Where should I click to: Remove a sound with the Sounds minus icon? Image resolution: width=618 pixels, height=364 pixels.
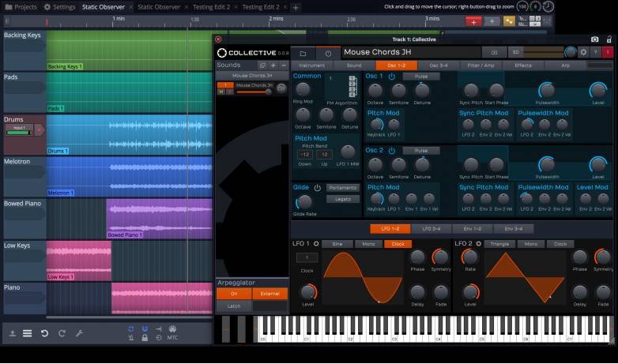284,66
